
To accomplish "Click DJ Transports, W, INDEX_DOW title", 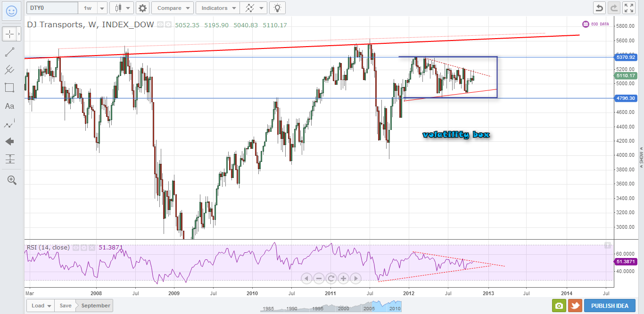I will 91,24.
